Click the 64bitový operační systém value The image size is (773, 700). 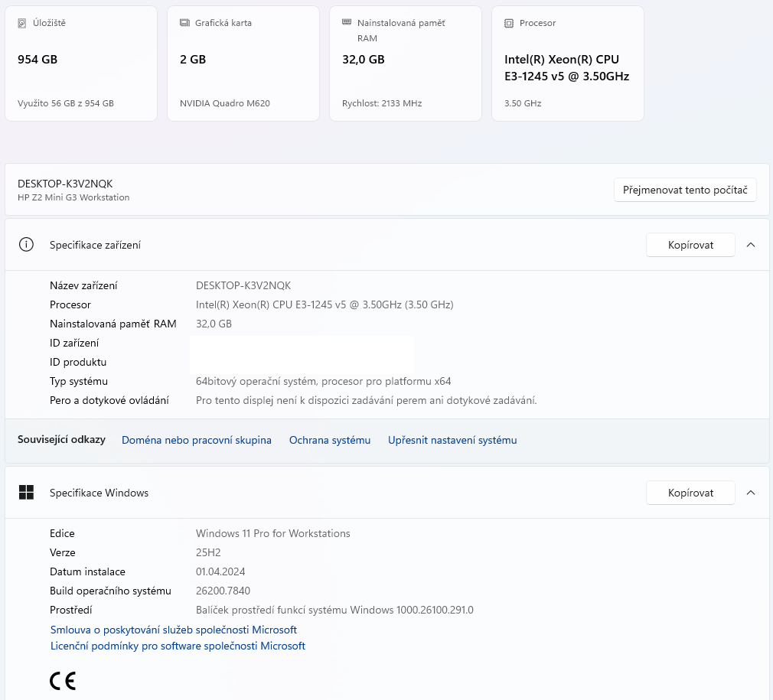pyautogui.click(x=324, y=381)
